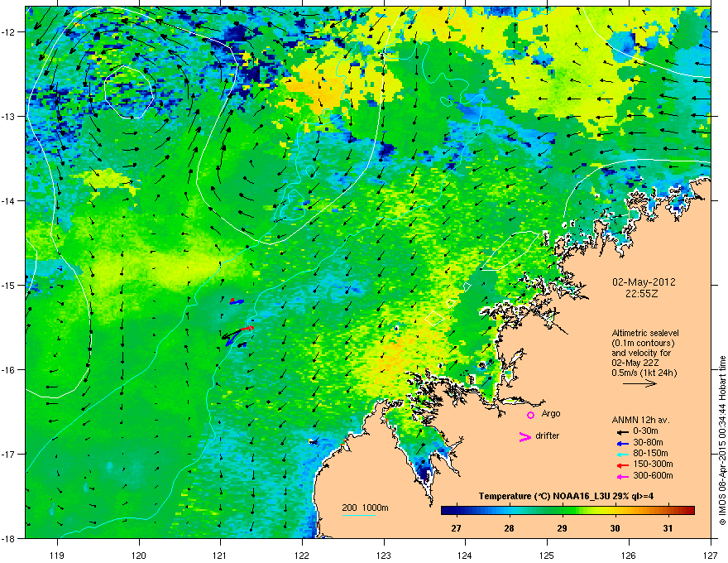Viewport: 728px width, 563px height.
Task: Click the 'Argo' legend label
Action: coord(551,414)
